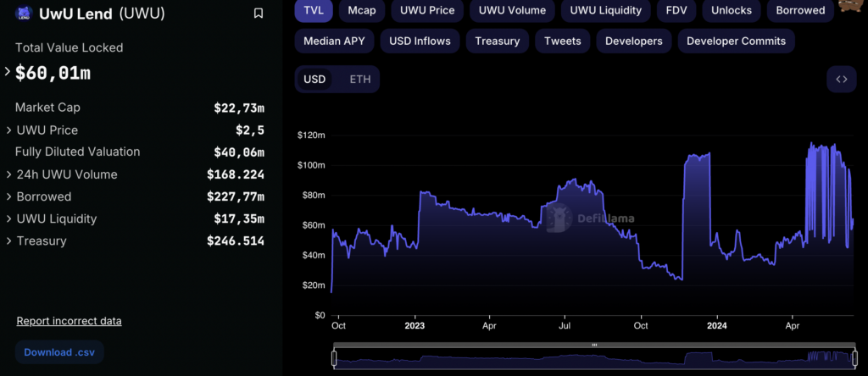The width and height of the screenshot is (868, 376).
Task: Click the $120m y-axis label
Action: tap(311, 135)
